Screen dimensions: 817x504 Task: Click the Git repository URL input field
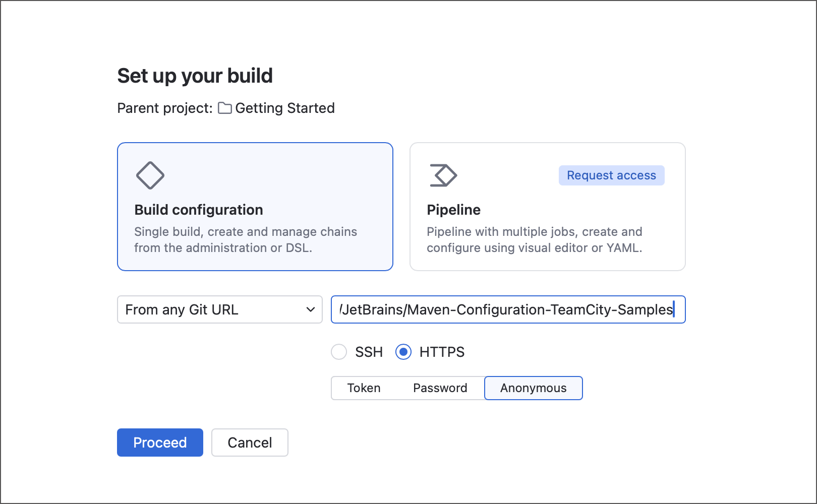pyautogui.click(x=508, y=309)
